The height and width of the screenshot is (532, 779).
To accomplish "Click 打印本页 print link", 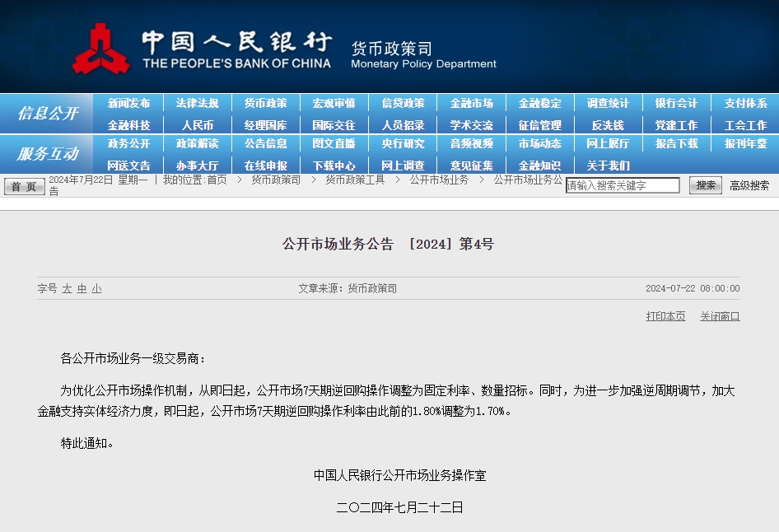I will click(x=665, y=316).
